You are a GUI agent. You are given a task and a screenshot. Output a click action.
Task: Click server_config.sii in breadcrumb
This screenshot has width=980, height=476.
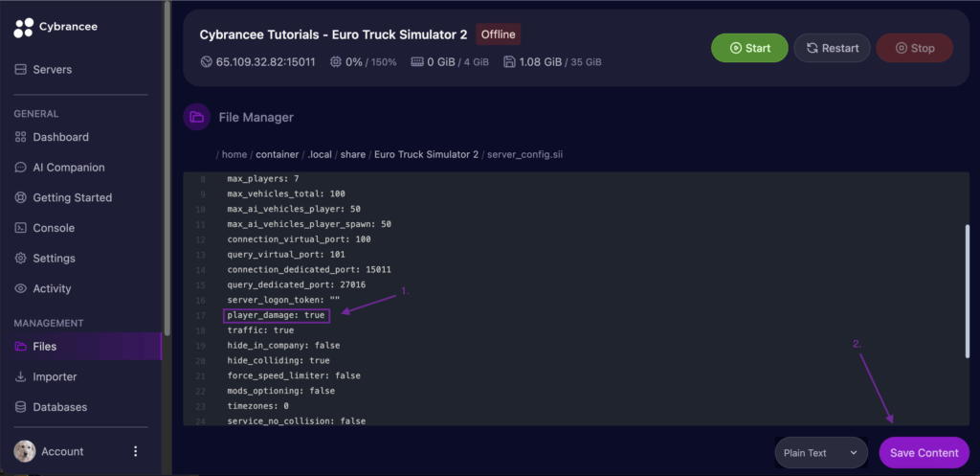[525, 154]
